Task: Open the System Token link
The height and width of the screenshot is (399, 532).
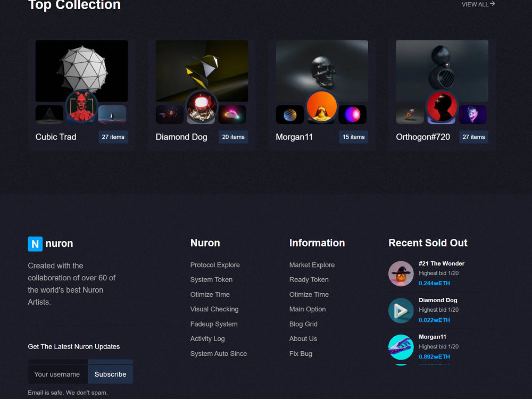Action: pos(211,280)
